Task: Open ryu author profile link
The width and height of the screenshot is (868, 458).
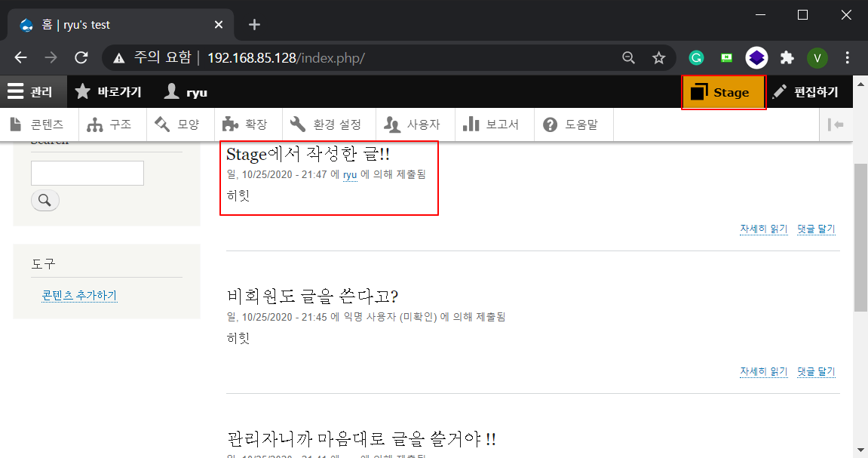Action: click(350, 175)
